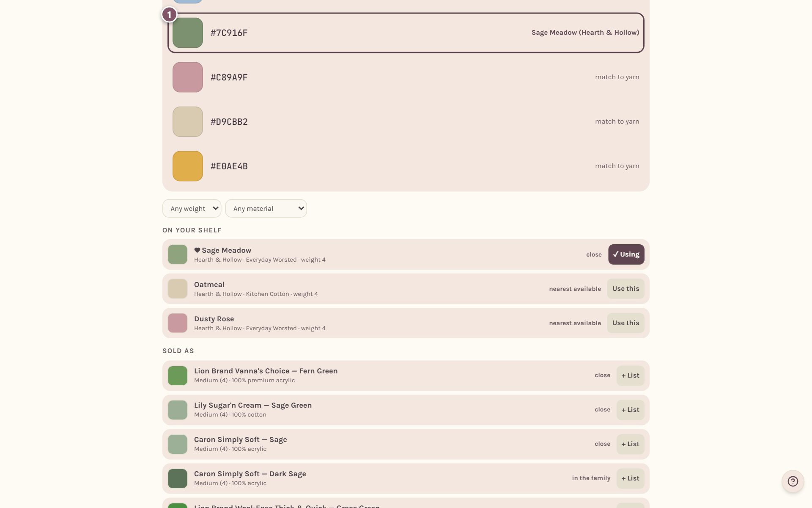The width and height of the screenshot is (812, 508).
Task: Click the heart icon beside Sage Meadow
Action: coord(197,250)
